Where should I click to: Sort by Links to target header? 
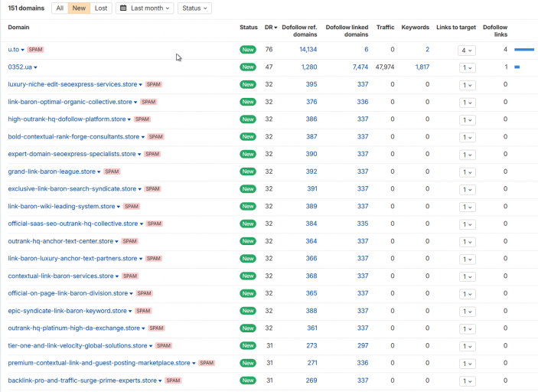(x=456, y=28)
